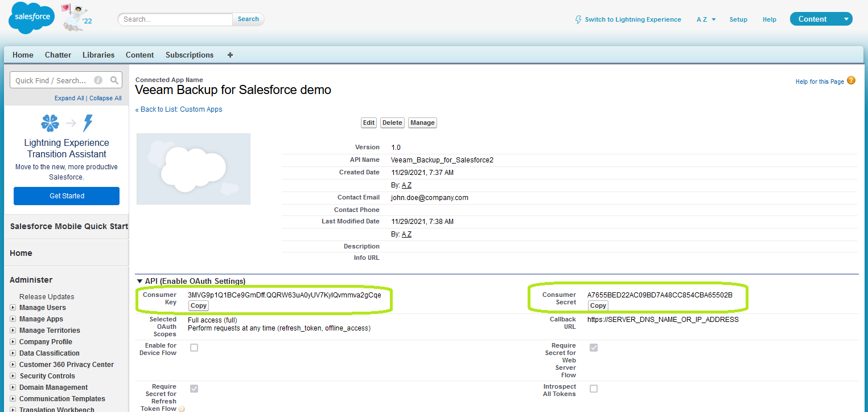Click the lightning bolt icon beside Switch to Lightning

click(x=578, y=19)
